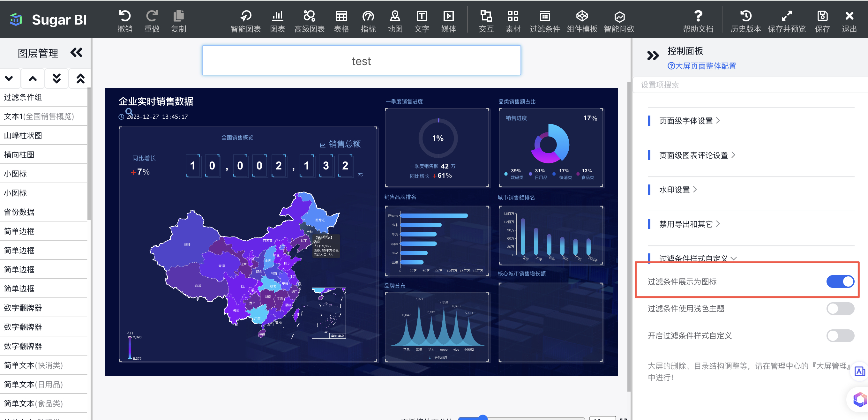Select the 简单文本(日用品) layer

(x=43, y=385)
